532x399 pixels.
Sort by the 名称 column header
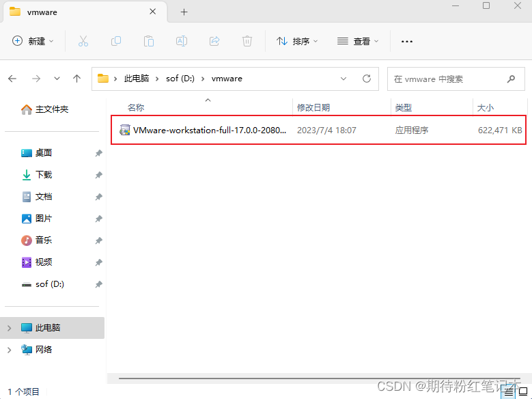click(136, 108)
